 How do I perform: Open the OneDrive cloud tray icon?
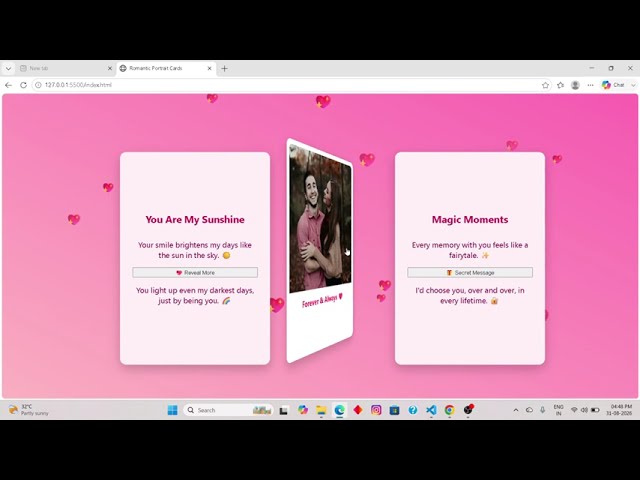(529, 410)
